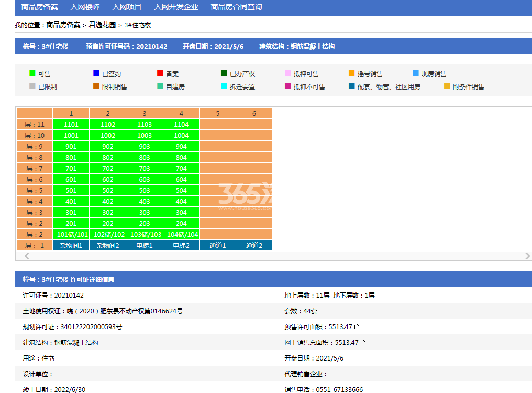
Task: Follow the 君逸花园 breadcrumb link
Action: tap(102, 25)
